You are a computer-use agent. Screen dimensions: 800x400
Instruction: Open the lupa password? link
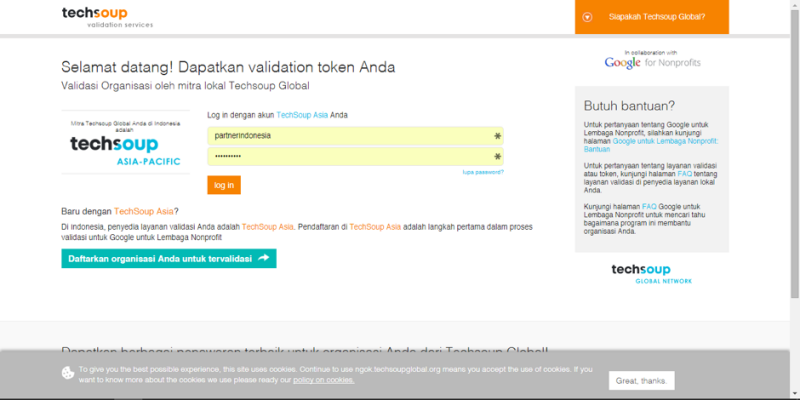[x=483, y=172]
